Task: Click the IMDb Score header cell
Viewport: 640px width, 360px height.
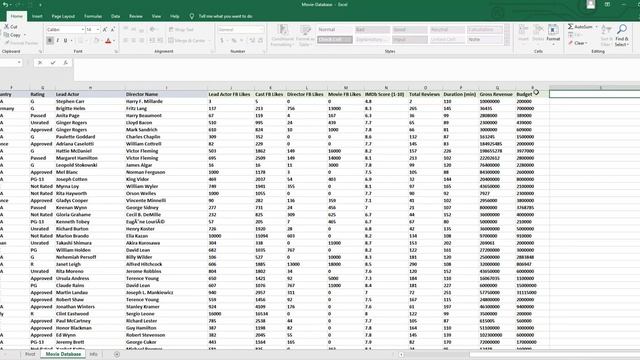Action: pos(385,94)
